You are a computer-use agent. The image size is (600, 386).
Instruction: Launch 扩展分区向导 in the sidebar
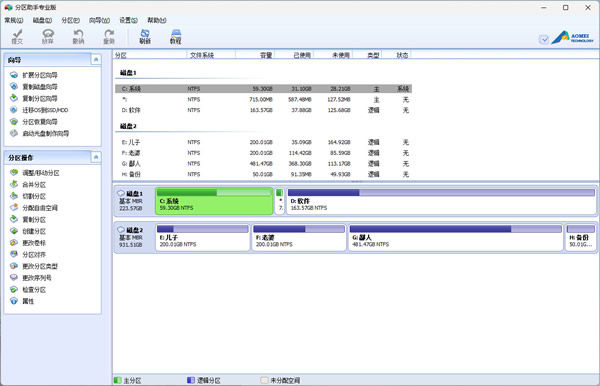(x=34, y=75)
